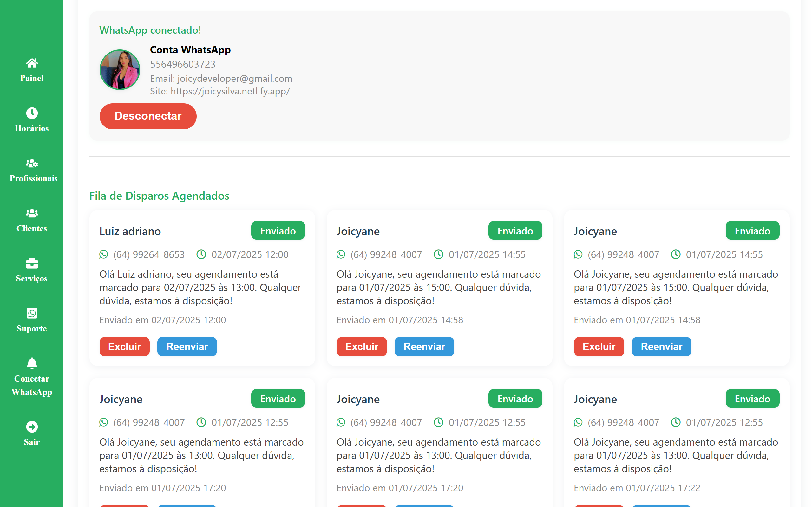Select the Conectar WhatsApp bell icon

click(32, 363)
